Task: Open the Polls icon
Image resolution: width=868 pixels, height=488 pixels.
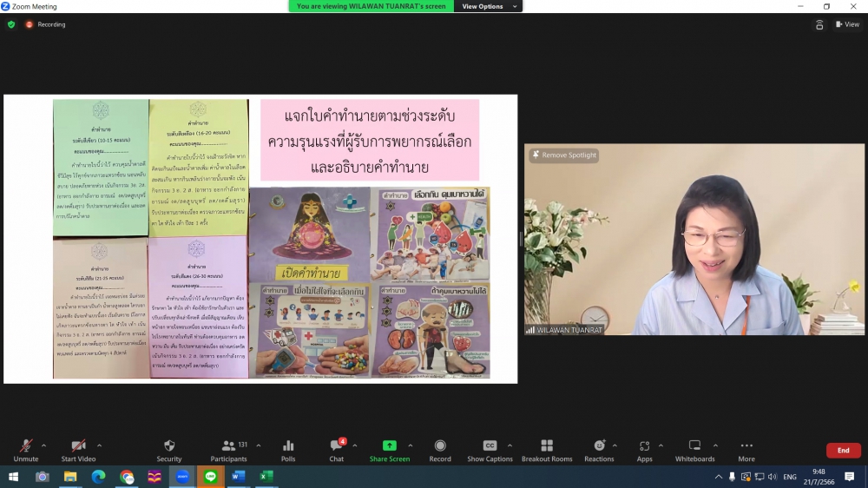Action: [288, 448]
